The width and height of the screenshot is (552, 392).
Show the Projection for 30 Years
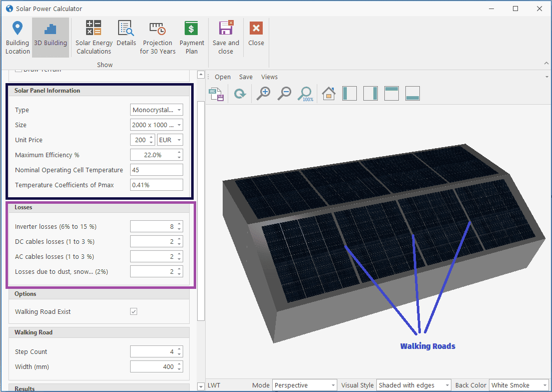158,38
